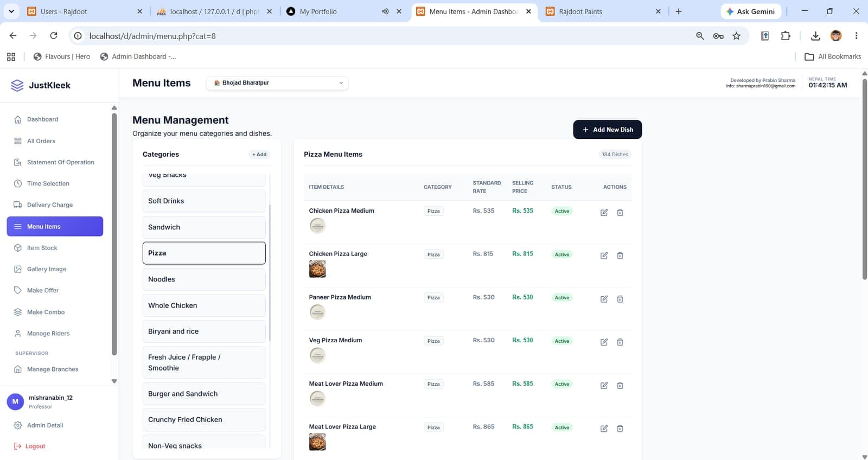This screenshot has height=460, width=868.
Task: Edit the Meat Lover Pizza Medium item
Action: click(x=604, y=385)
